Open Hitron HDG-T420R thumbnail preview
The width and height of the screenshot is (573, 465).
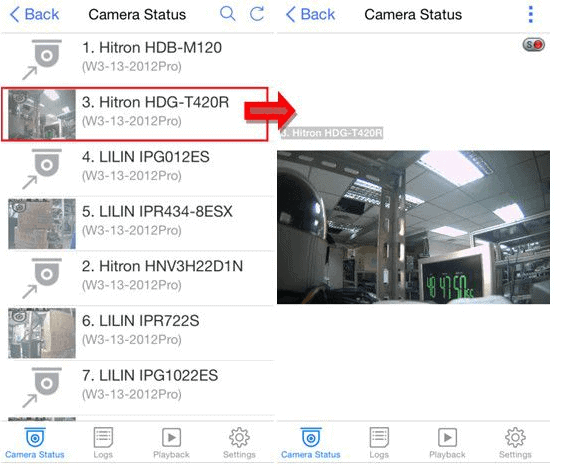42,114
